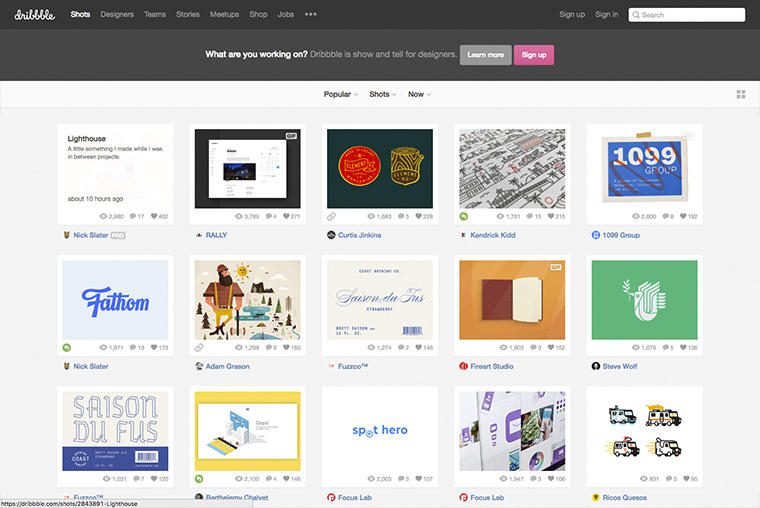760x508 pixels.
Task: Open the Teams navigation item
Action: (155, 14)
